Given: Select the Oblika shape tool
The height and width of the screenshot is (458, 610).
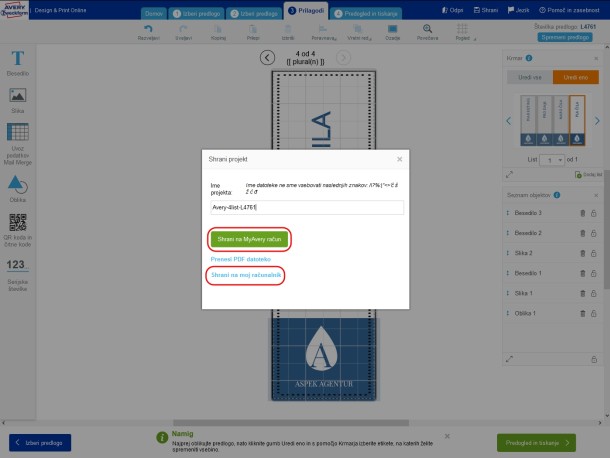Looking at the screenshot, I should [x=18, y=189].
